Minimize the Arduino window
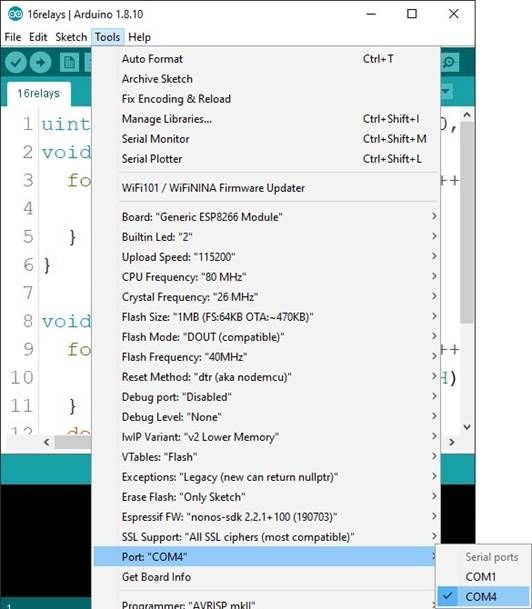The width and height of the screenshot is (532, 609). [x=371, y=14]
